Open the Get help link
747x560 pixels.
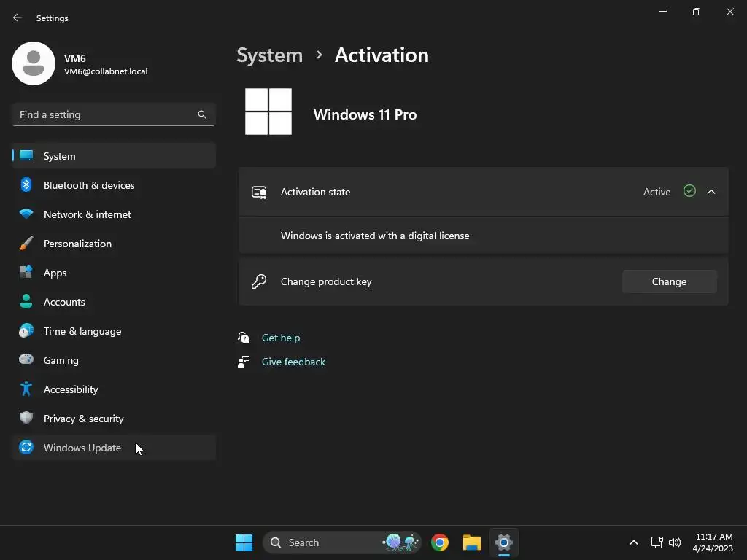pos(281,338)
